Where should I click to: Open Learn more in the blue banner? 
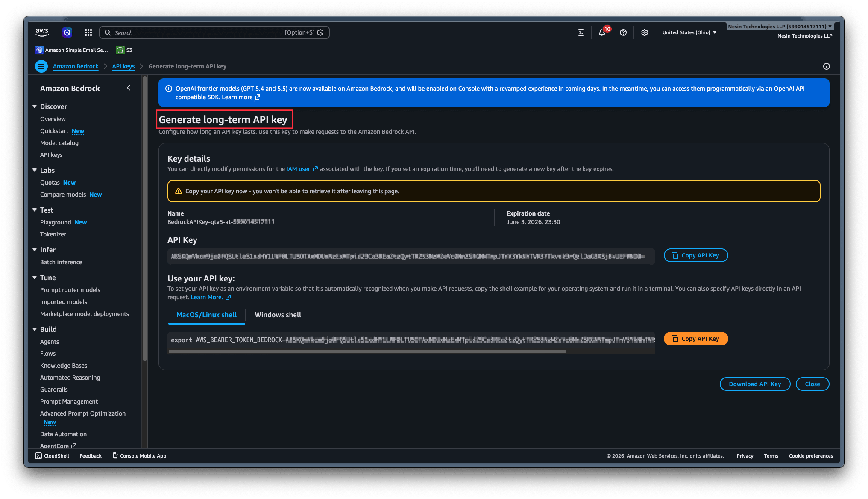pyautogui.click(x=241, y=97)
